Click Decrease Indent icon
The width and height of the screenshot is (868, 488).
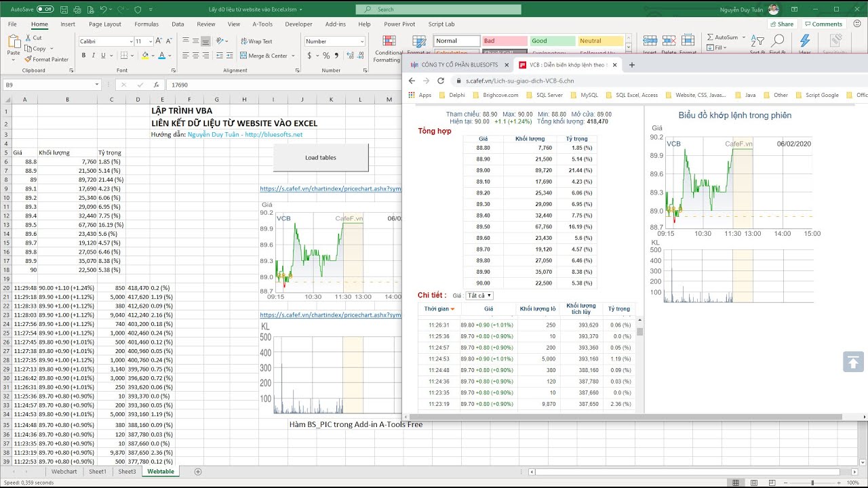(218, 56)
